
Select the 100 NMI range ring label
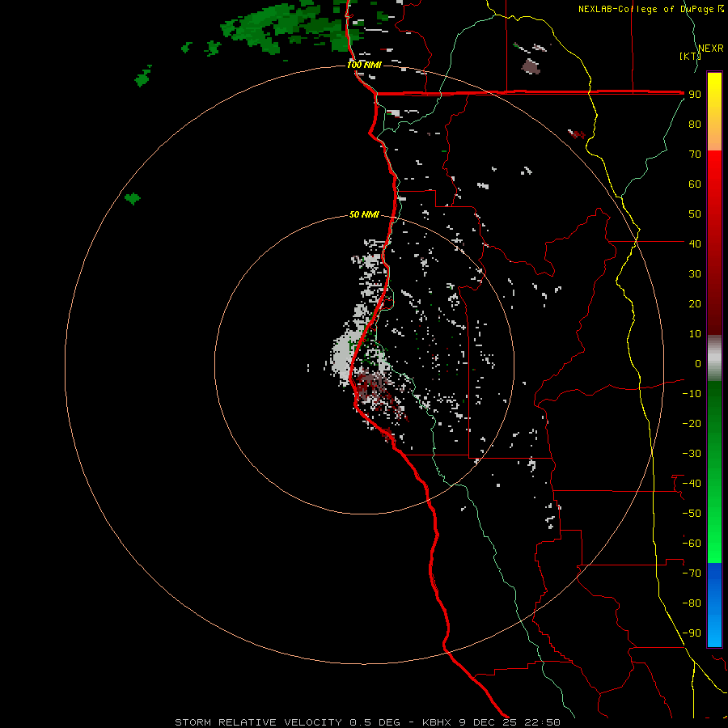(364, 65)
